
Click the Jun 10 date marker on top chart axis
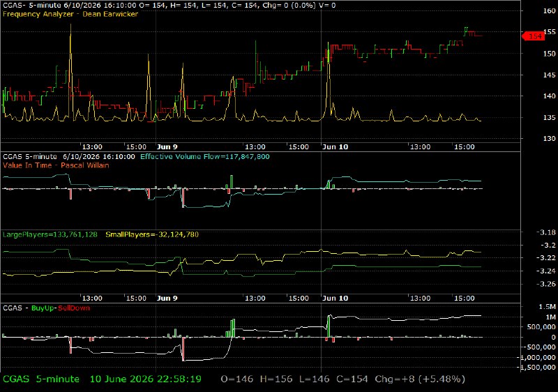(x=335, y=147)
